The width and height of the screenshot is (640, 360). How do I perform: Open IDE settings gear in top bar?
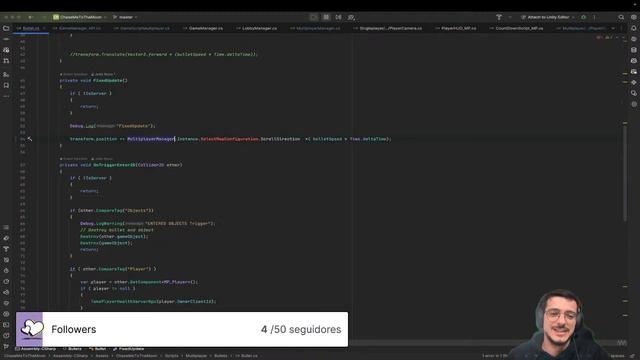(x=634, y=17)
